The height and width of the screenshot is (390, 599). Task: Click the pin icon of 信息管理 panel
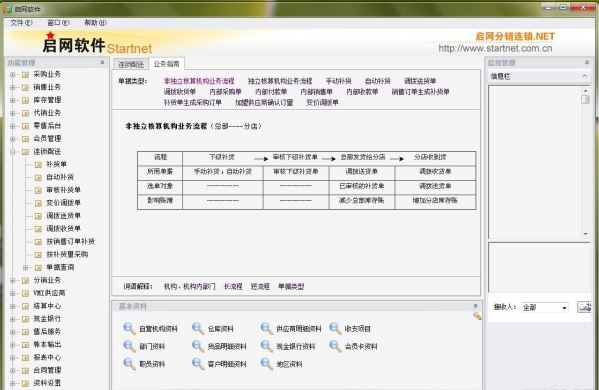587,62
